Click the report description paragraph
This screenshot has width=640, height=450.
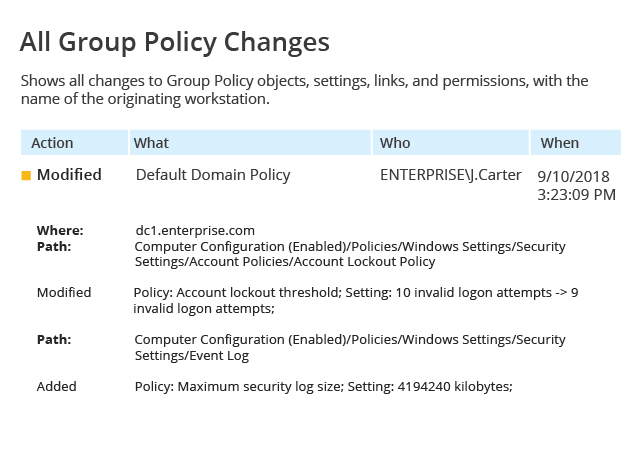pos(304,90)
